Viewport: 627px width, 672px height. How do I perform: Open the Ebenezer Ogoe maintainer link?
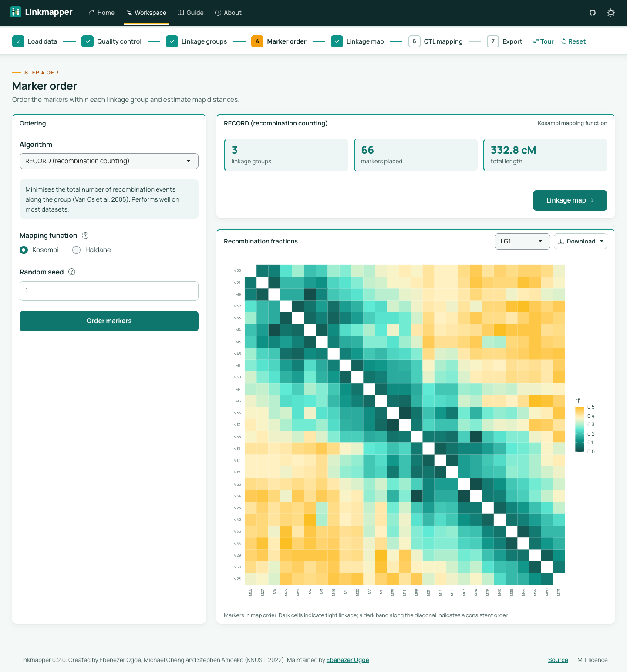pos(347,660)
